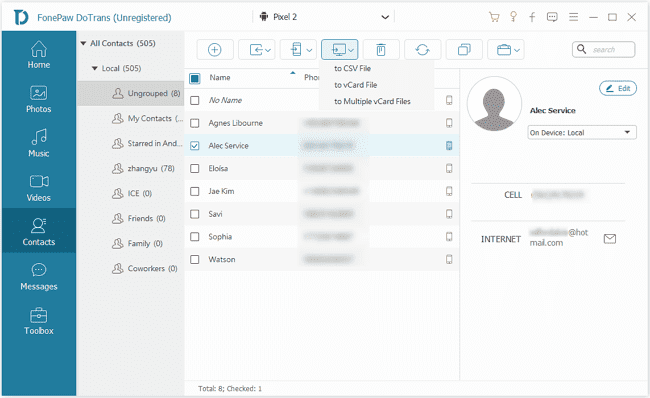Check the Jae Kim contact checkbox

[x=194, y=192]
